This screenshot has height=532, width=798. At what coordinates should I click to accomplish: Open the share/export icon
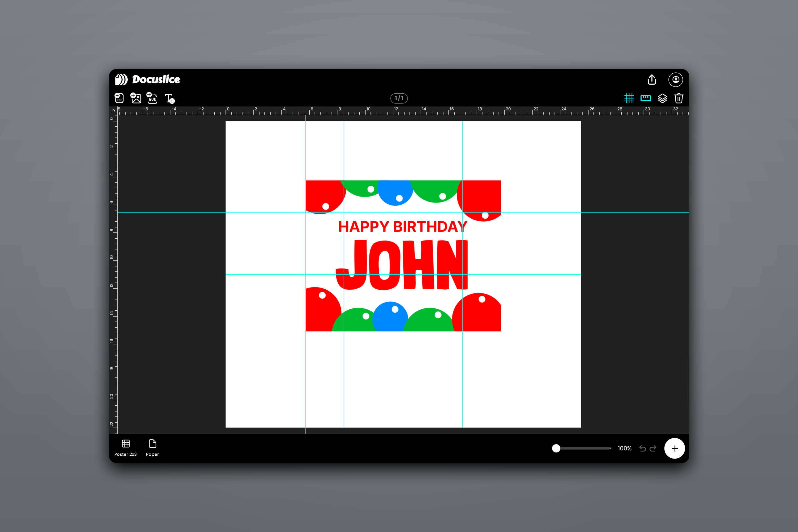pyautogui.click(x=652, y=79)
